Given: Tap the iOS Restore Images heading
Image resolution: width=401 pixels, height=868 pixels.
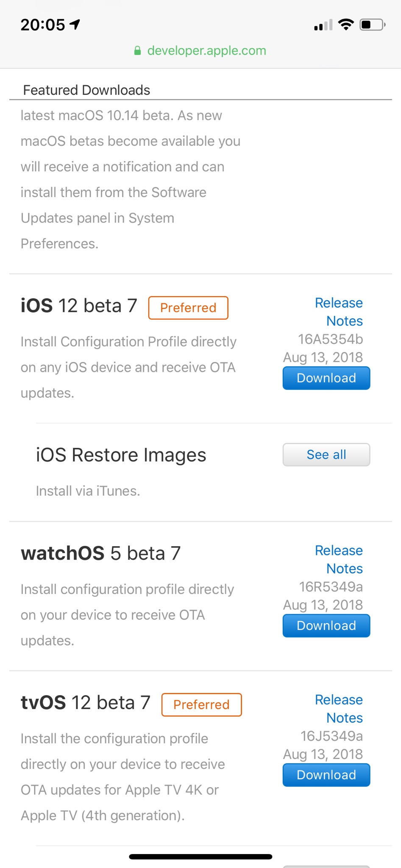Looking at the screenshot, I should click(121, 455).
